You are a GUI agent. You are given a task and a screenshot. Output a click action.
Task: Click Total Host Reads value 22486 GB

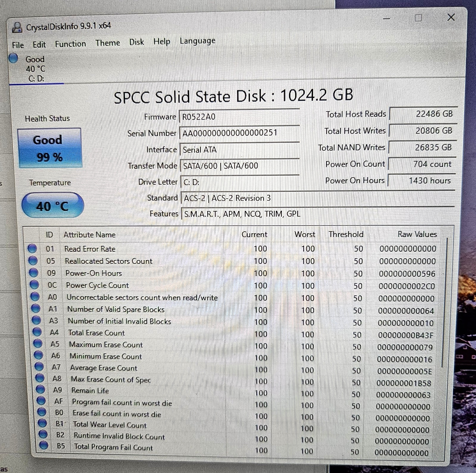(423, 114)
